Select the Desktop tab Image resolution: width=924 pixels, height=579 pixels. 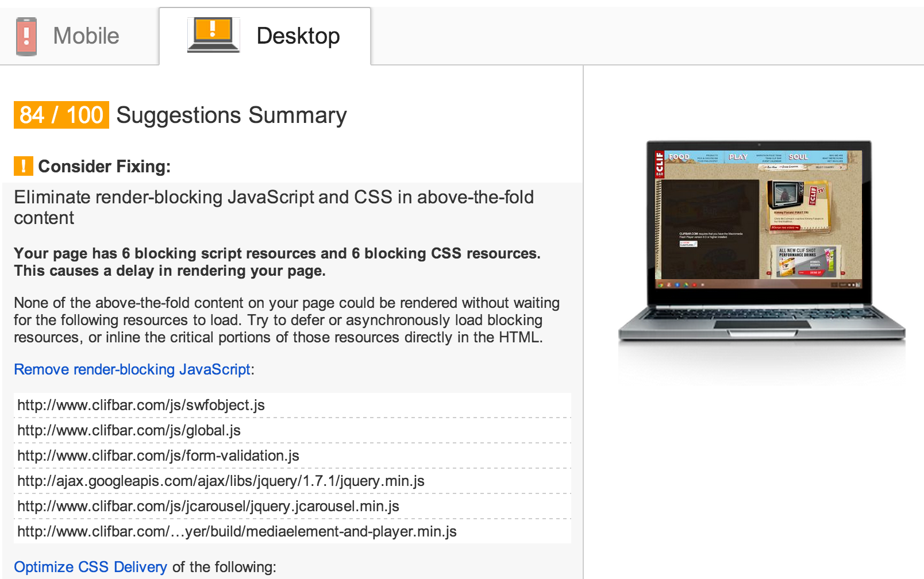pyautogui.click(x=265, y=36)
